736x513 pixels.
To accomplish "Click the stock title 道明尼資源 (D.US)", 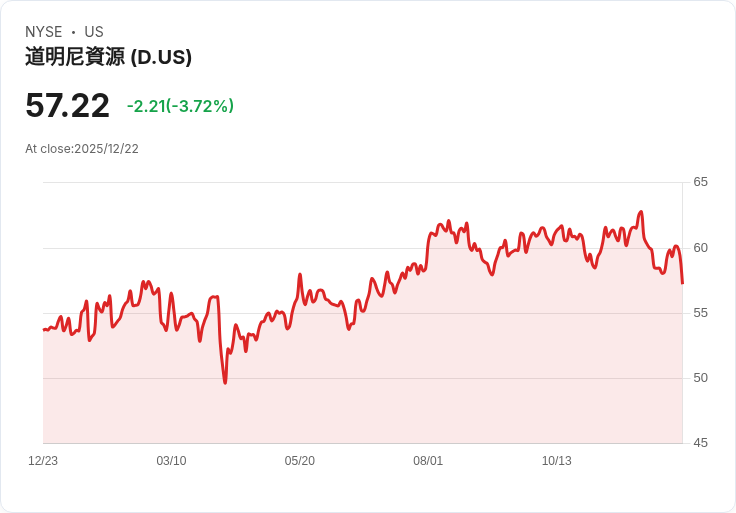I will click(x=108, y=57).
